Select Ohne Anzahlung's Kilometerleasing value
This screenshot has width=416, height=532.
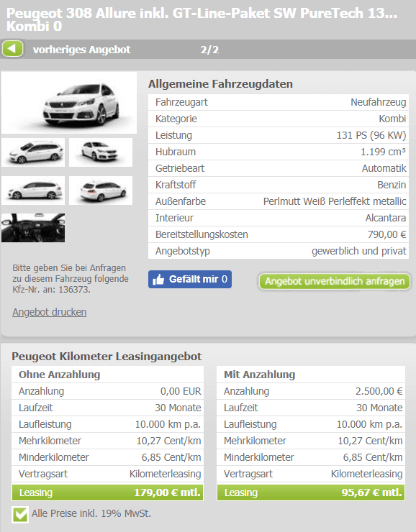165,474
